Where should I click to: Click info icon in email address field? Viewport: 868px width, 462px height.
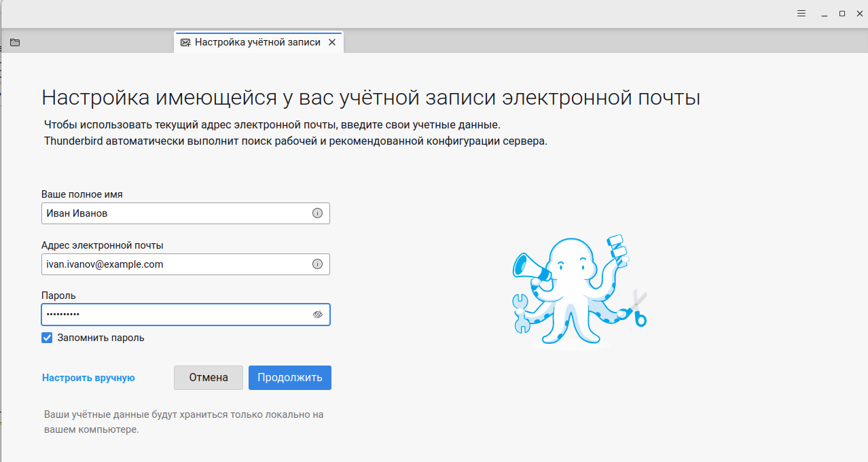tap(317, 264)
